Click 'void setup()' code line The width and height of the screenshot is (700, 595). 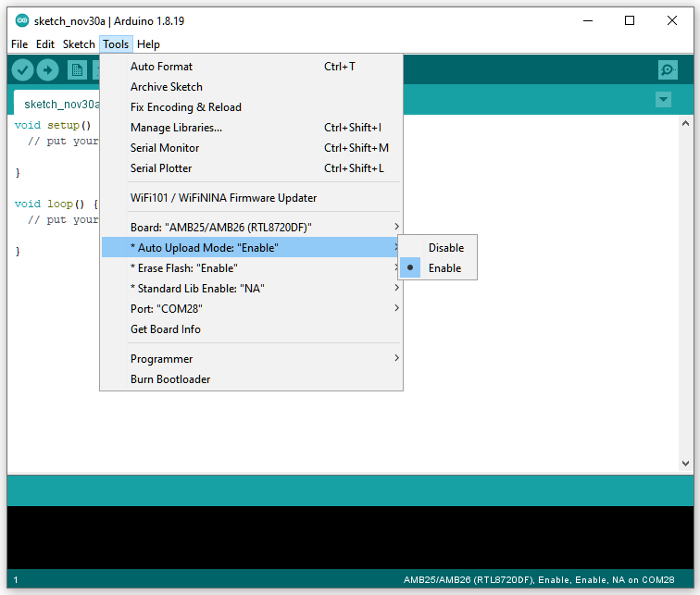click(x=53, y=125)
